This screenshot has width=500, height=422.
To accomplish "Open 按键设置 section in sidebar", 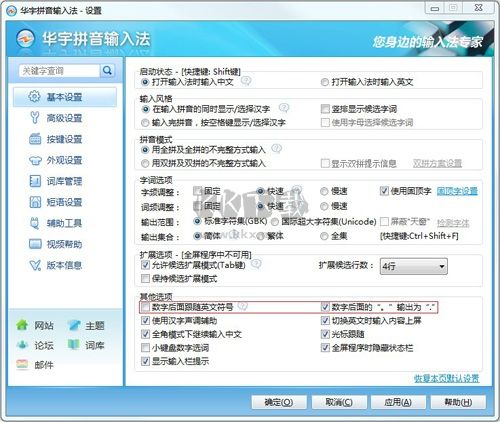I will point(64,139).
